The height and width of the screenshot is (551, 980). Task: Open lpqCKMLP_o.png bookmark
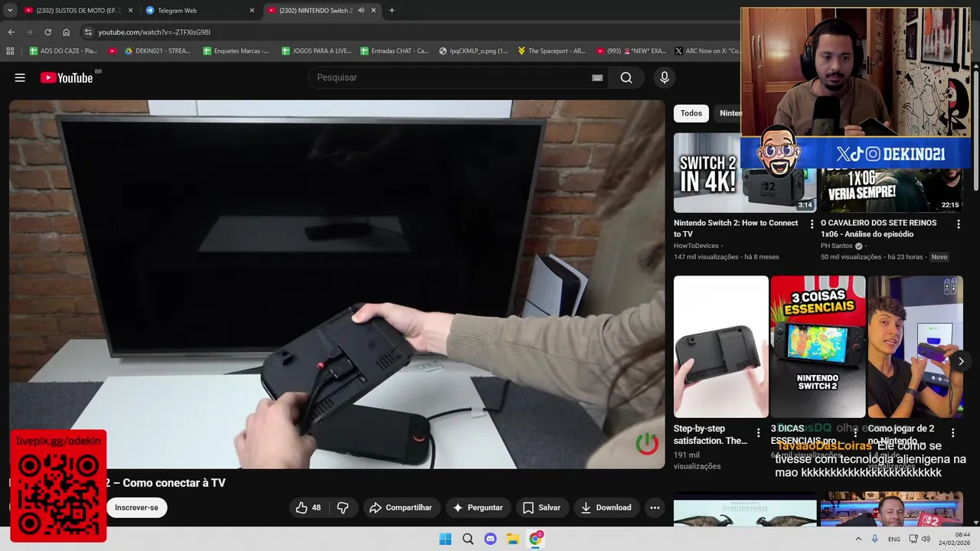click(x=474, y=51)
